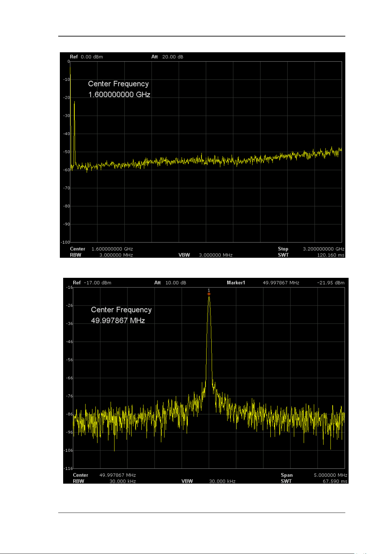Viewport: 392px width, 554px height.
Task: Select the 'VBW 30.000 kHz' readout
Action: pyautogui.click(x=208, y=481)
